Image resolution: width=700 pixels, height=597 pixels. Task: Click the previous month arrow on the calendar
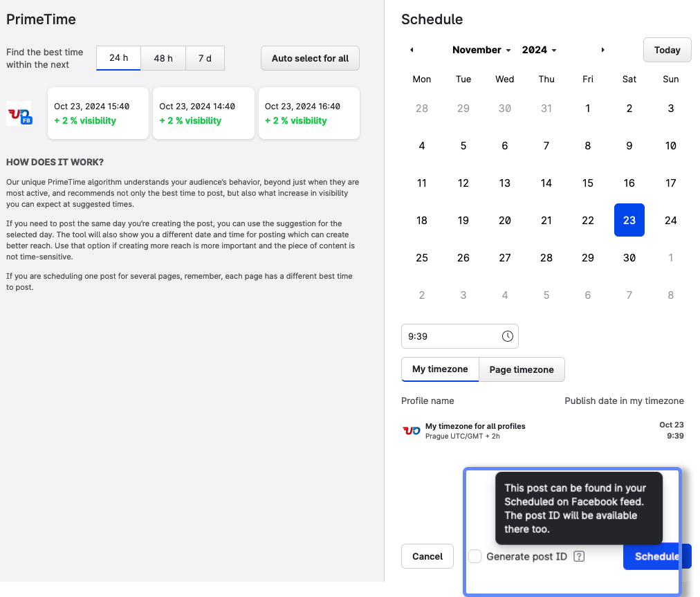tap(411, 50)
